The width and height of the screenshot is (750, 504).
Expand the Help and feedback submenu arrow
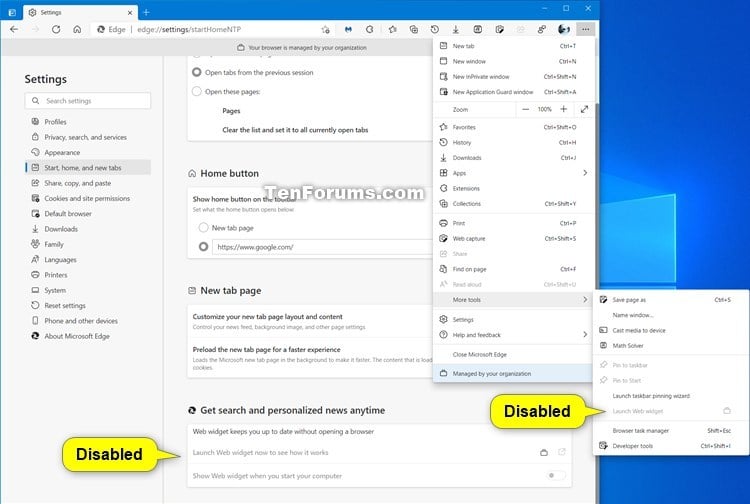point(585,335)
